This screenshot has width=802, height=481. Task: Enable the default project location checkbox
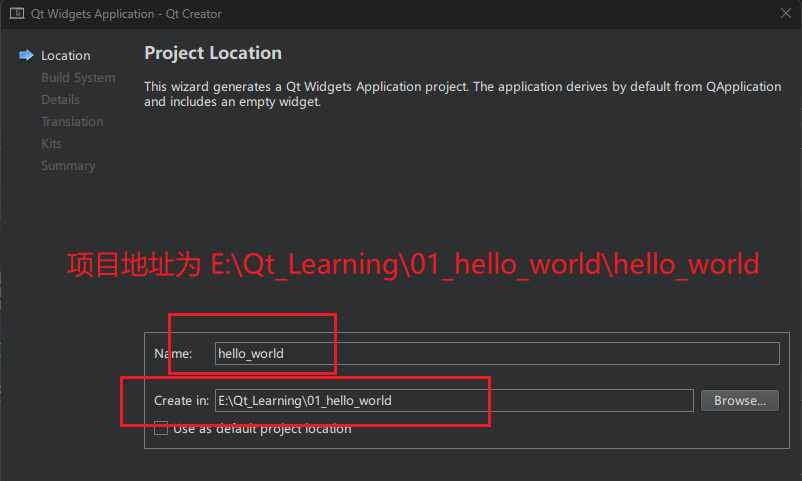coord(161,429)
